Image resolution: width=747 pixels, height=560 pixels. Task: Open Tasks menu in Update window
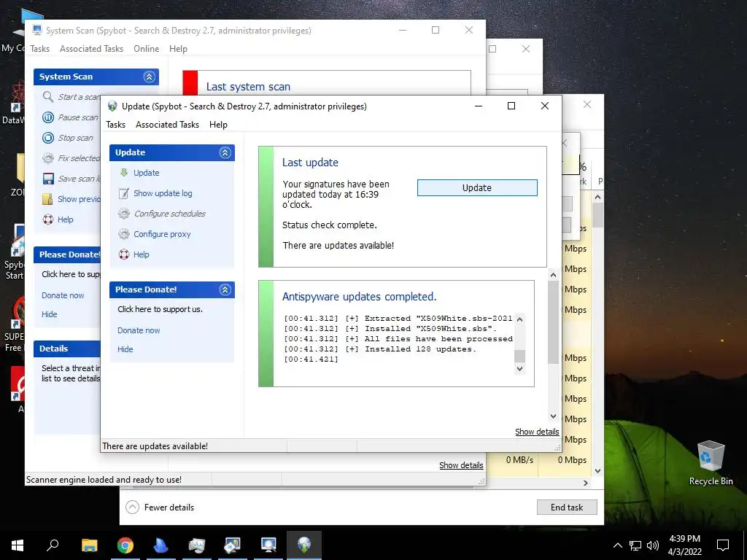click(x=116, y=124)
